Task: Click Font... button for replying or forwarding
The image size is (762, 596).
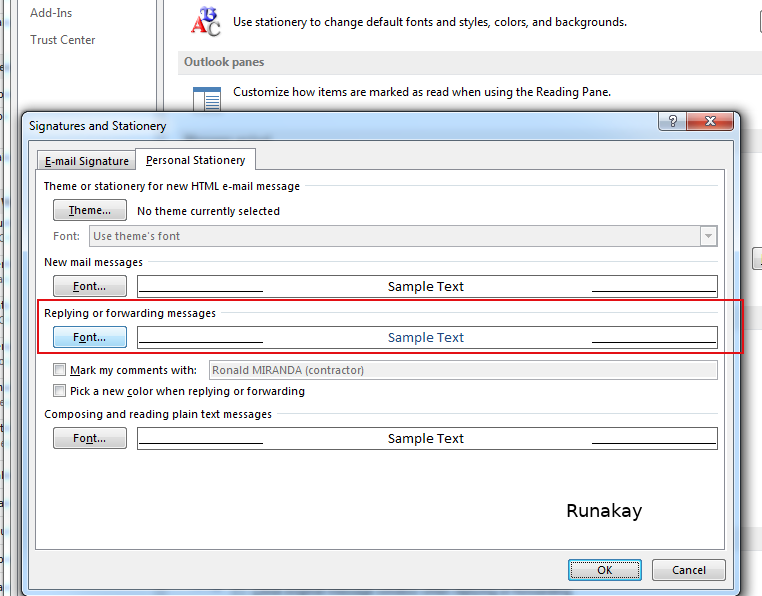Action: (90, 337)
